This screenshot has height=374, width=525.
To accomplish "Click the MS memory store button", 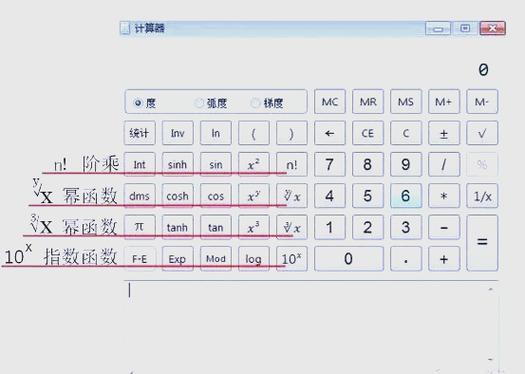I will 406,101.
